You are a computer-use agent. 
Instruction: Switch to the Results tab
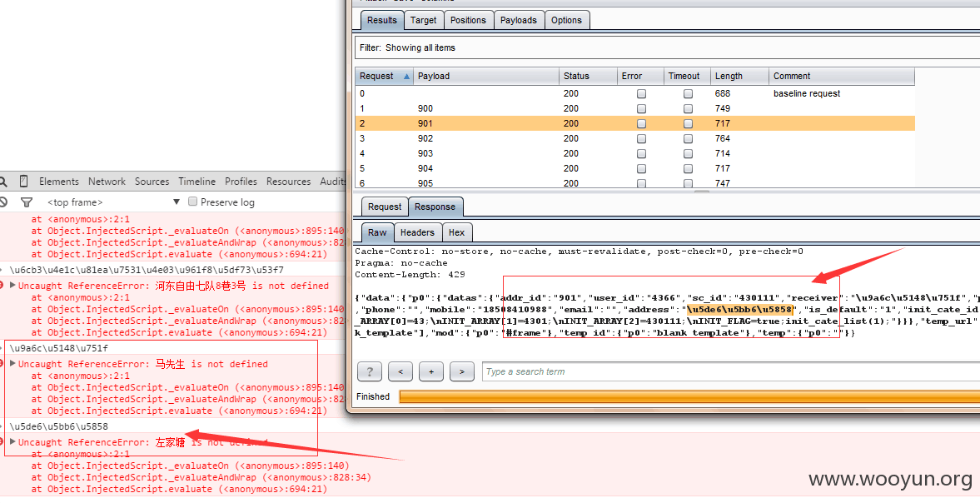[x=382, y=20]
